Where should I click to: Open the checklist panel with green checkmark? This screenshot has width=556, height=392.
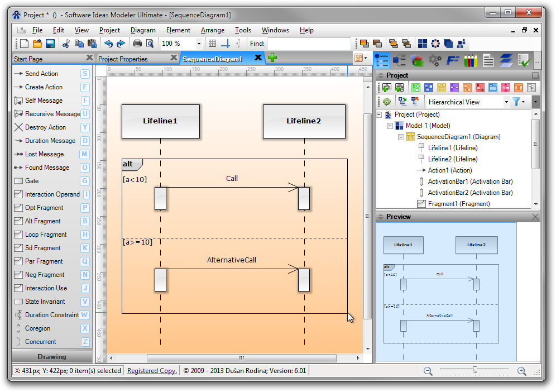(x=524, y=60)
